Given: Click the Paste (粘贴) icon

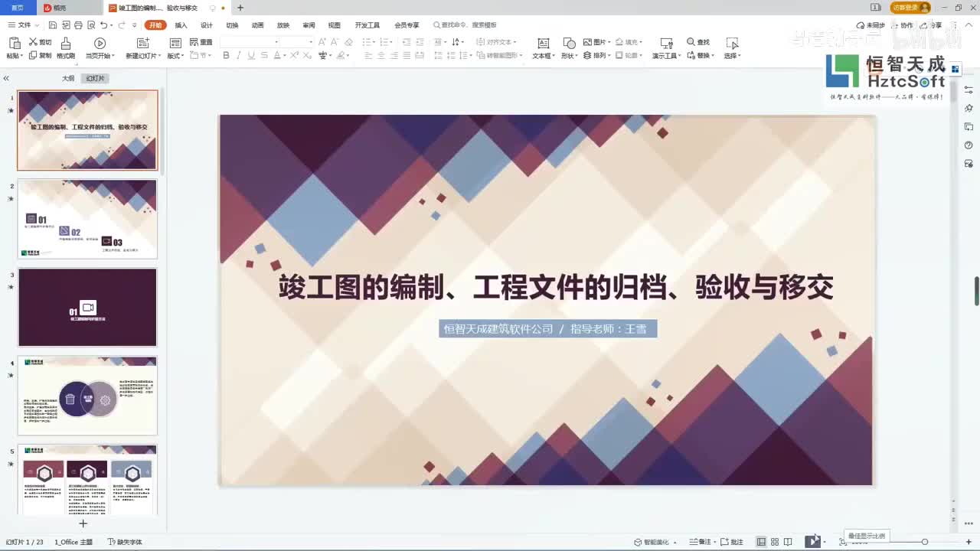Looking at the screenshot, I should click(14, 44).
